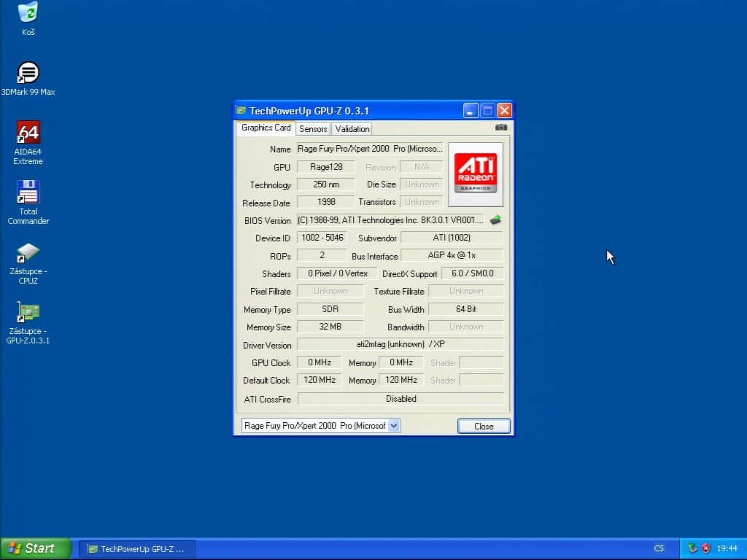Click the Bandwidth Unknown field
Viewport: 747px width, 560px height.
(x=466, y=327)
